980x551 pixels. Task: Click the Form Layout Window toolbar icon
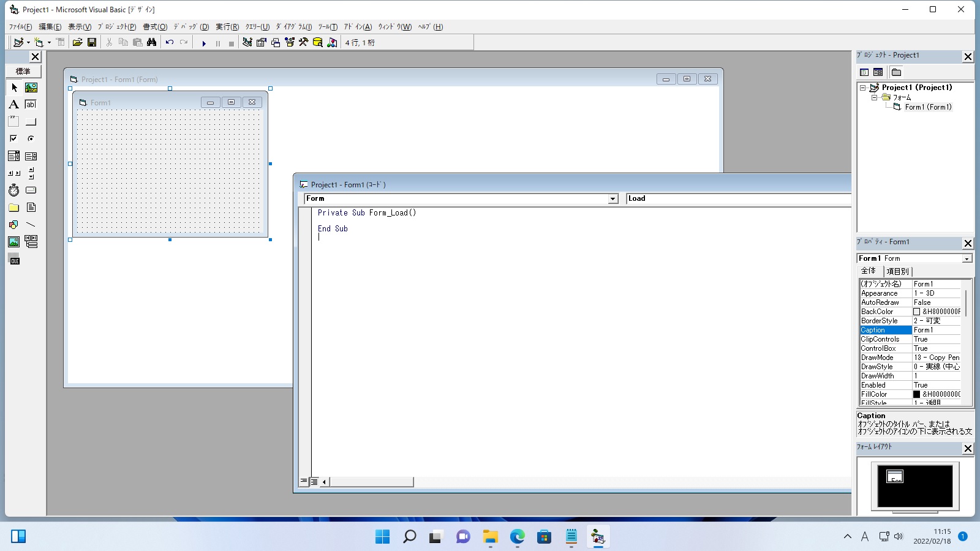click(276, 42)
